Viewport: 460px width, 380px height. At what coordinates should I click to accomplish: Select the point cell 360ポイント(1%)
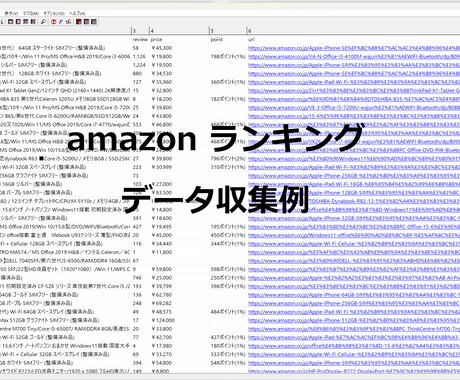coord(228,82)
